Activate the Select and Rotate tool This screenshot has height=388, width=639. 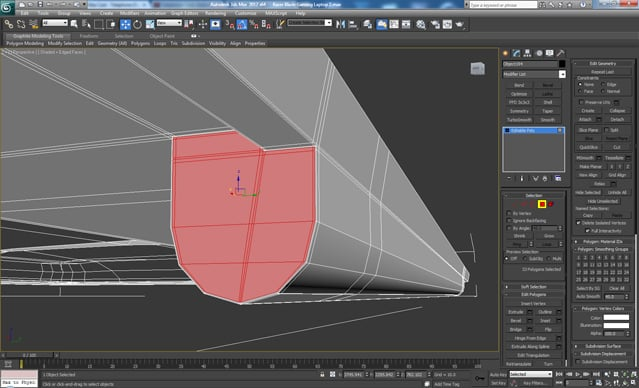[137, 24]
